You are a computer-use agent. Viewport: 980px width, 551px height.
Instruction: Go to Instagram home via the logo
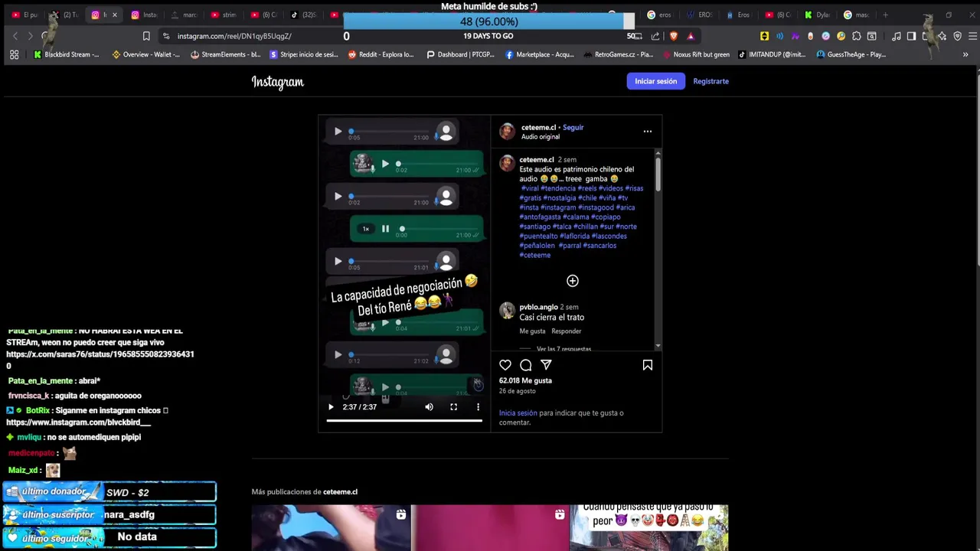tap(278, 82)
